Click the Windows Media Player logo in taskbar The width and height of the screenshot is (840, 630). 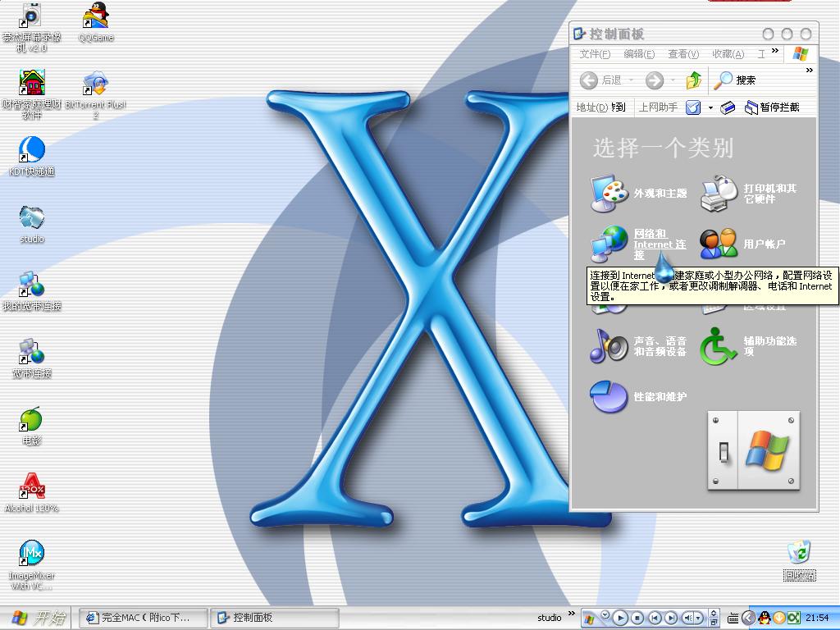[589, 619]
